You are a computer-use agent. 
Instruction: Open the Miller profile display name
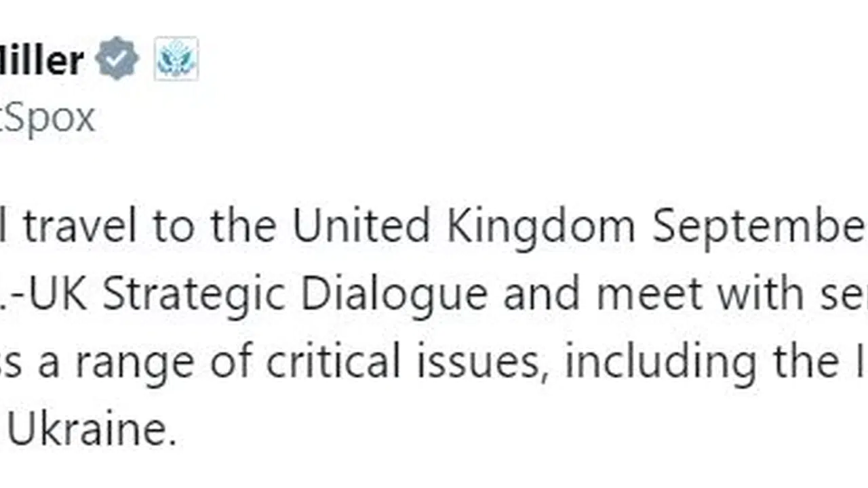tap(42, 60)
